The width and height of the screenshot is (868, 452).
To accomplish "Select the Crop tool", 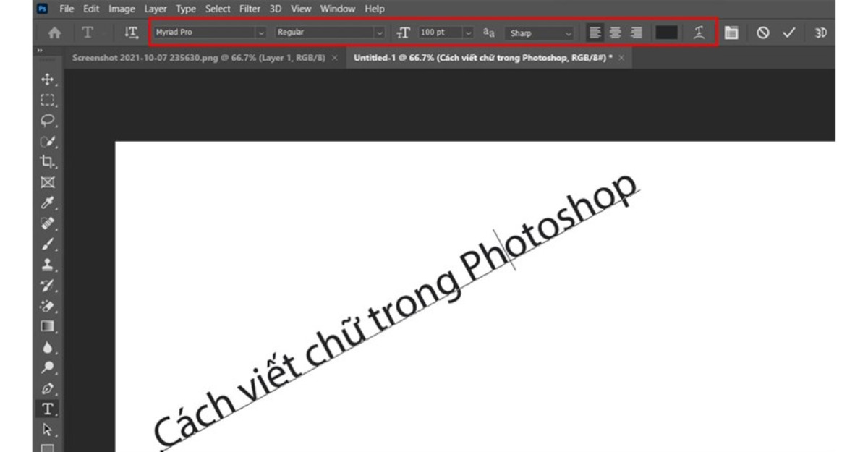I will pyautogui.click(x=48, y=161).
